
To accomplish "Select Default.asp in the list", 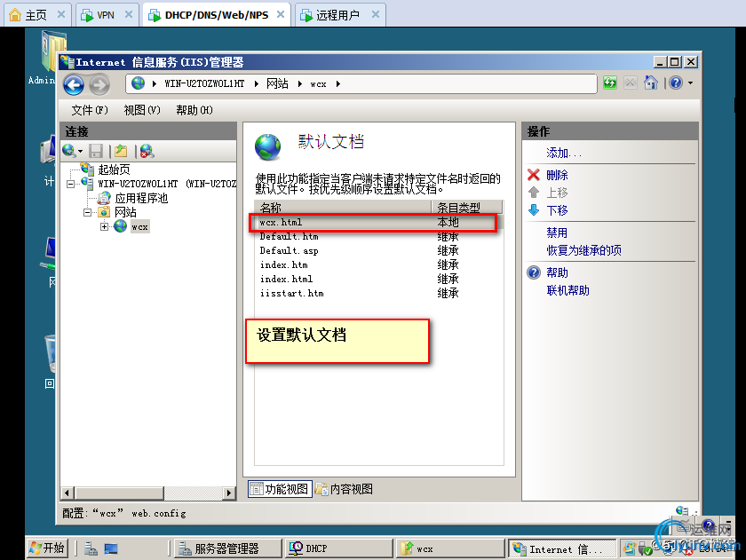I will coord(378,250).
